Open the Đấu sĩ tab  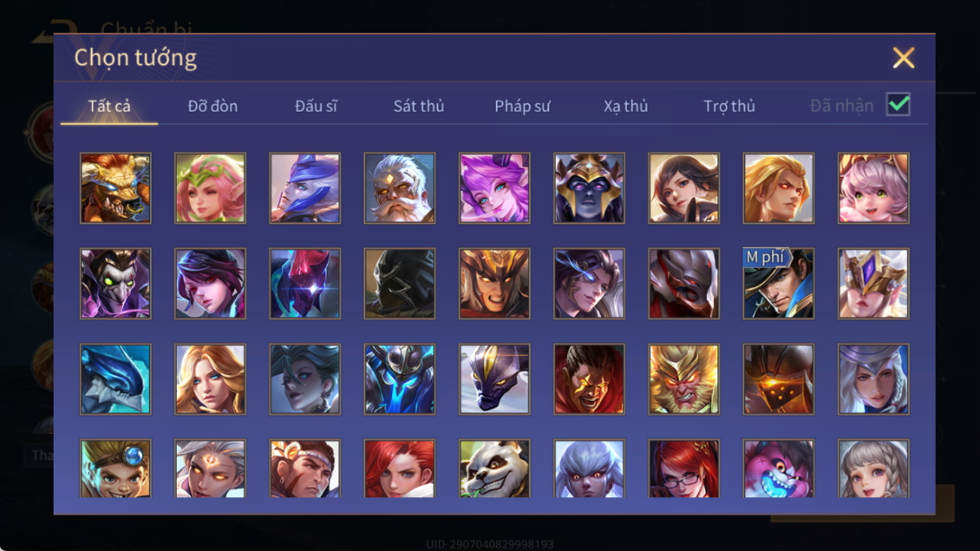click(x=316, y=107)
